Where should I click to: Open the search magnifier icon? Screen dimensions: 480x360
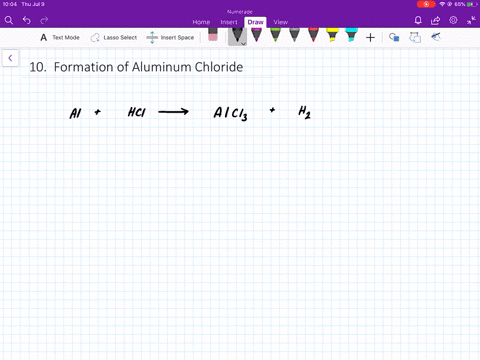[x=9, y=21]
